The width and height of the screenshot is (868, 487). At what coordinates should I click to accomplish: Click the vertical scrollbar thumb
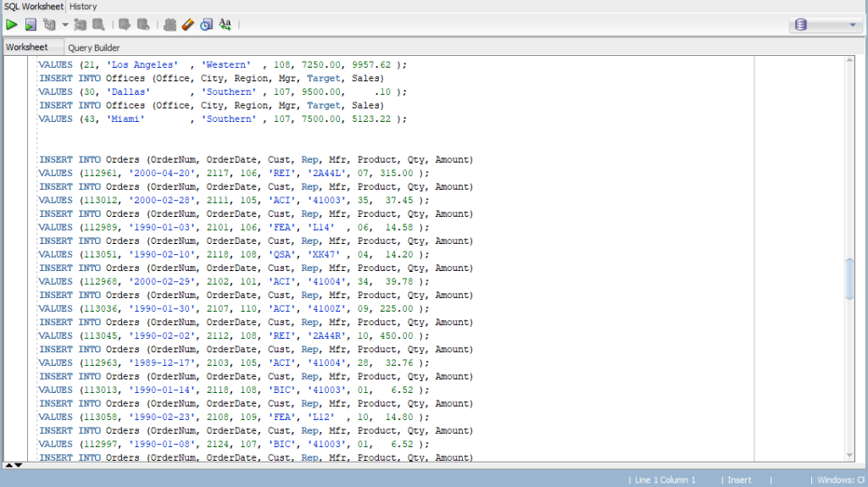pos(849,279)
